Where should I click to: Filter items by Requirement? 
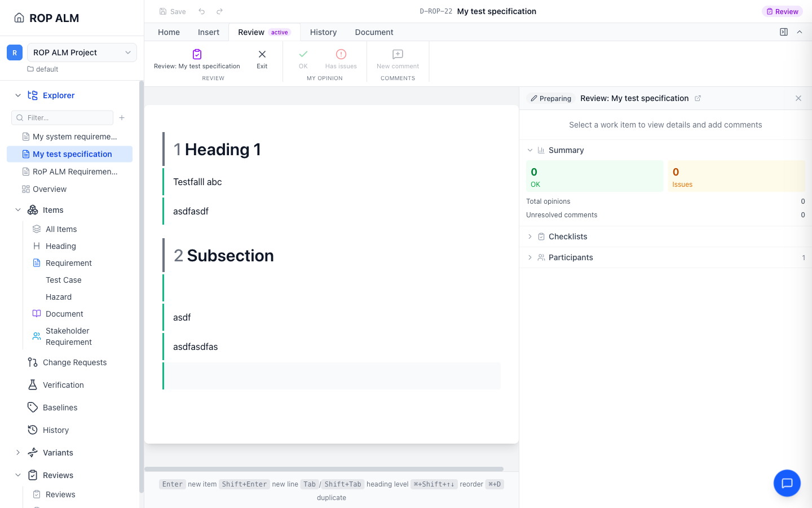(x=68, y=263)
